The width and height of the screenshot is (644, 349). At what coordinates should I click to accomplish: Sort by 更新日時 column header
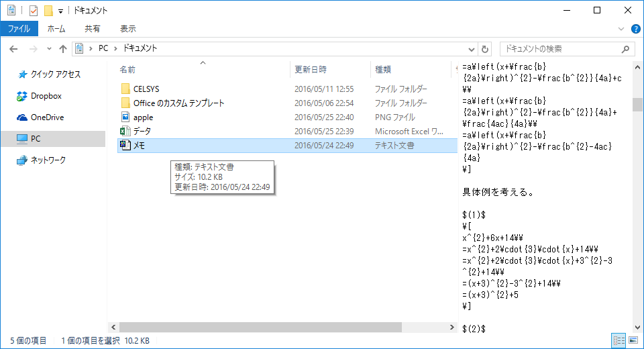point(311,69)
